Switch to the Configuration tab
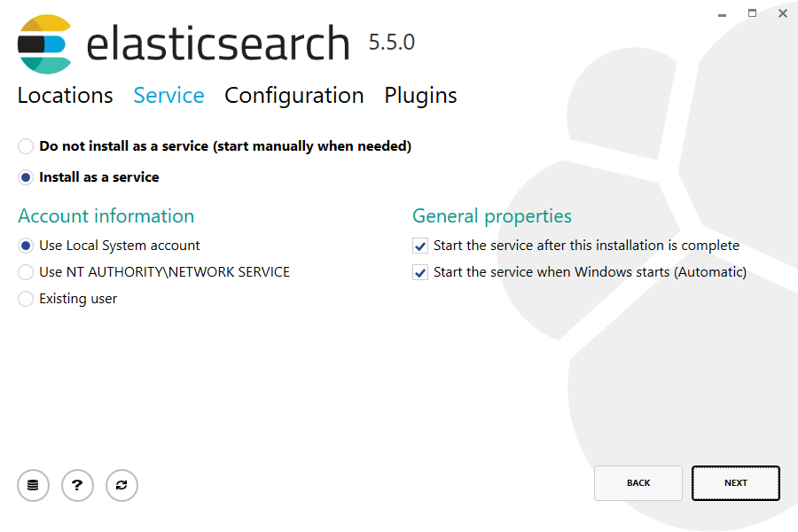Image resolution: width=798 pixels, height=532 pixels. (293, 96)
